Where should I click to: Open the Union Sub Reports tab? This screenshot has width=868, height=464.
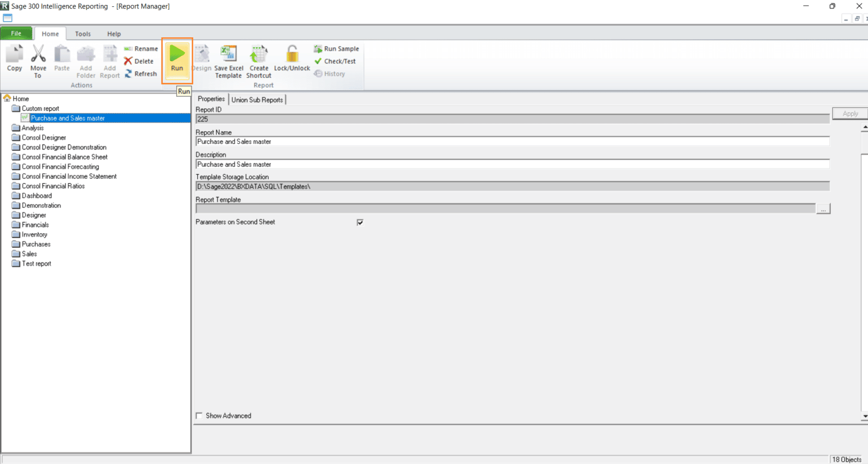pyautogui.click(x=257, y=99)
